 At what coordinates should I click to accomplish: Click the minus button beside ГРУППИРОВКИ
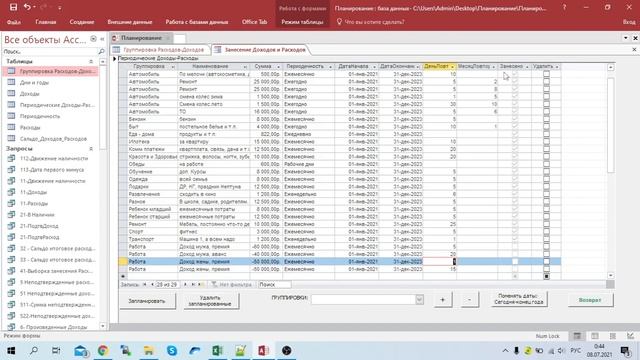[469, 300]
